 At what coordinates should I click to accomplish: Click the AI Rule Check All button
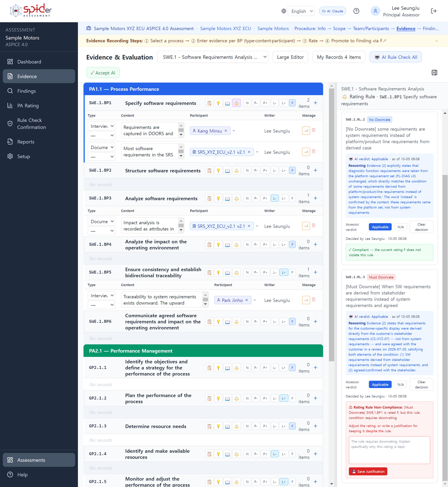point(395,57)
